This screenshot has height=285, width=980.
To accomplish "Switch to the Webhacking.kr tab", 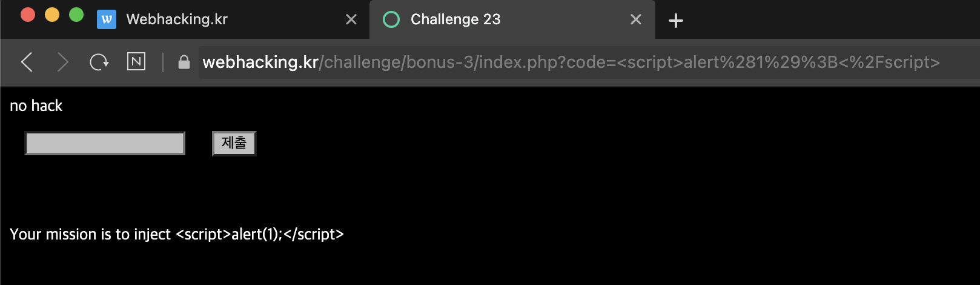I will click(177, 19).
